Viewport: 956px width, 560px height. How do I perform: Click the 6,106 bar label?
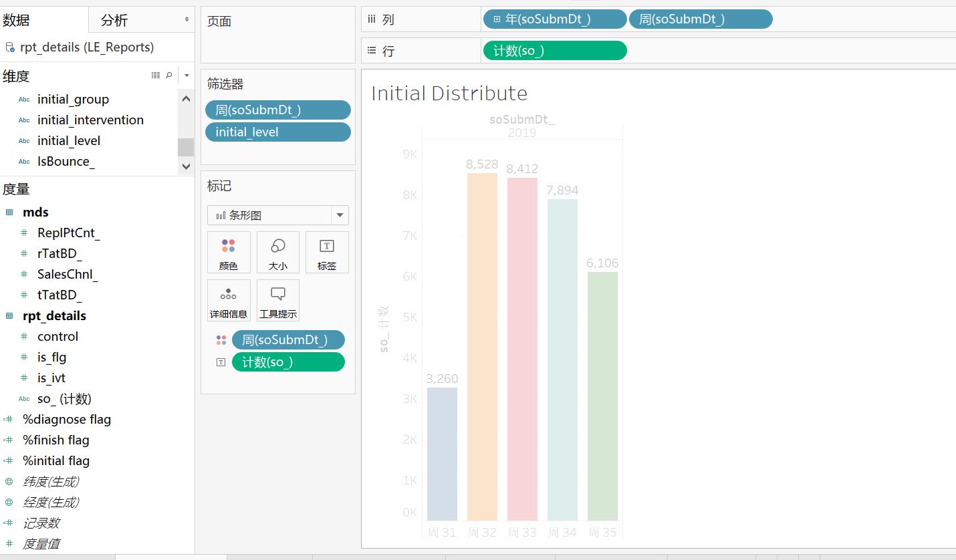(602, 263)
